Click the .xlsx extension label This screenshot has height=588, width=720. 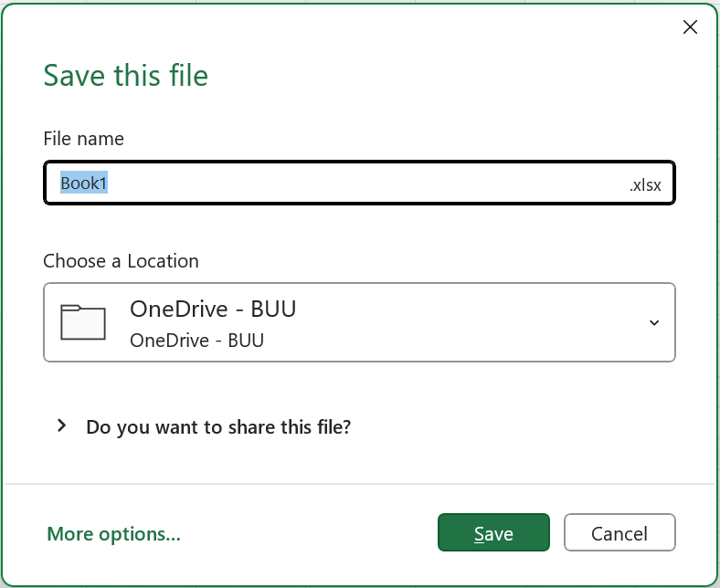pyautogui.click(x=644, y=184)
